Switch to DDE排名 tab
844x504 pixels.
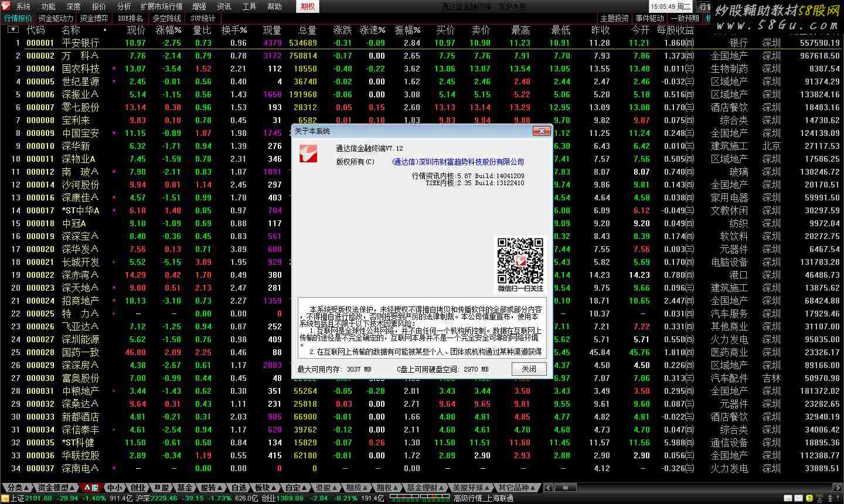[130, 18]
